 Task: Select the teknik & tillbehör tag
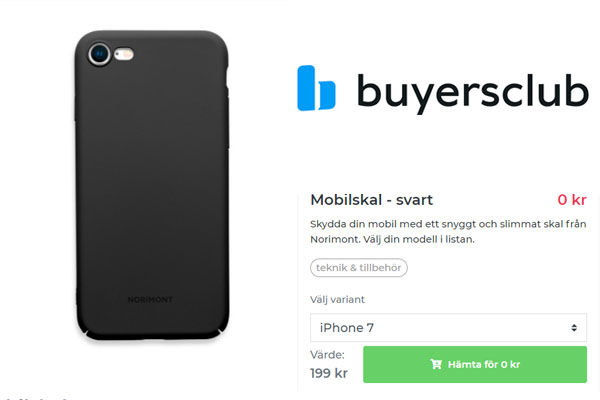(x=359, y=268)
